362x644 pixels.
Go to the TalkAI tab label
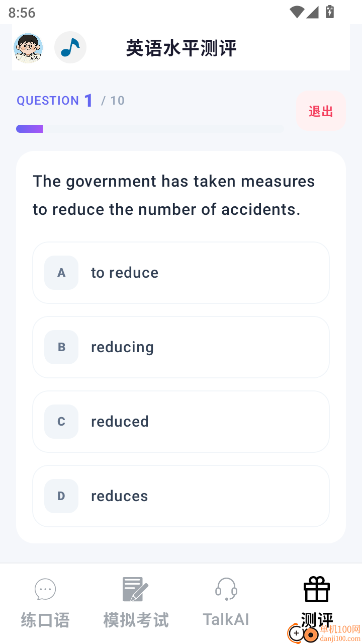pyautogui.click(x=226, y=619)
